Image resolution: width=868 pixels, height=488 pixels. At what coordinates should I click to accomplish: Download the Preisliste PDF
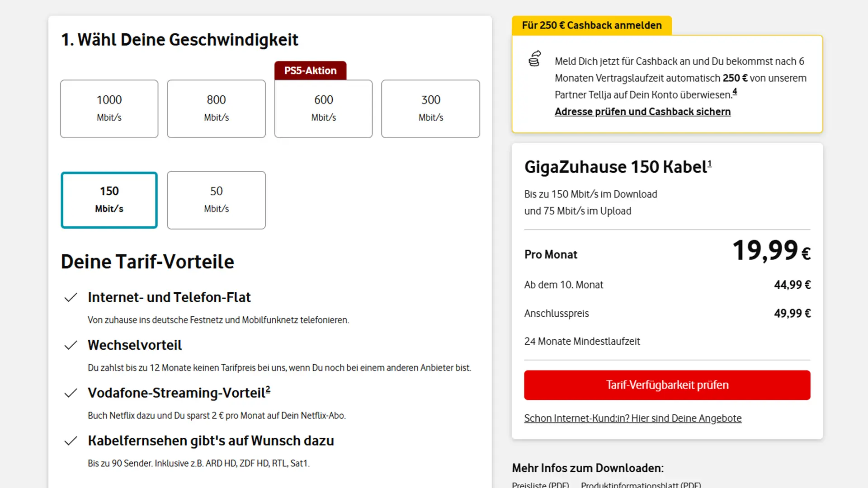click(540, 484)
